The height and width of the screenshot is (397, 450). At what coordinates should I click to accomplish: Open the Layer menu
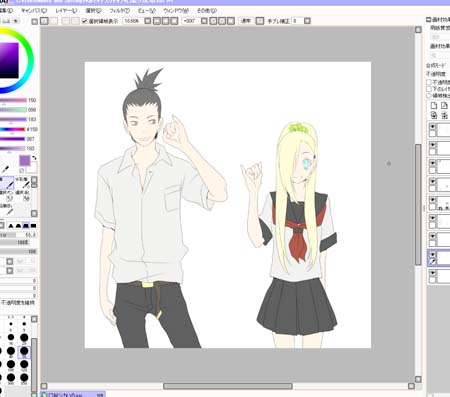tap(66, 11)
